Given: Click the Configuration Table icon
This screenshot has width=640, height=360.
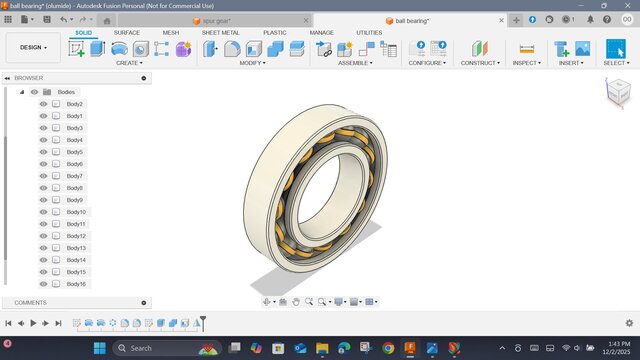Looking at the screenshot, I should click(439, 49).
